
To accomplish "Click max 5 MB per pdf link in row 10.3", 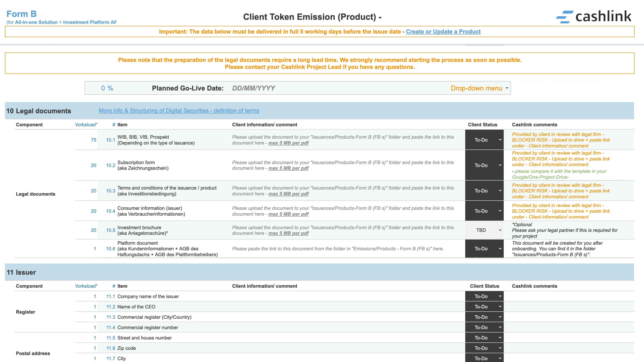I will 288,194.
